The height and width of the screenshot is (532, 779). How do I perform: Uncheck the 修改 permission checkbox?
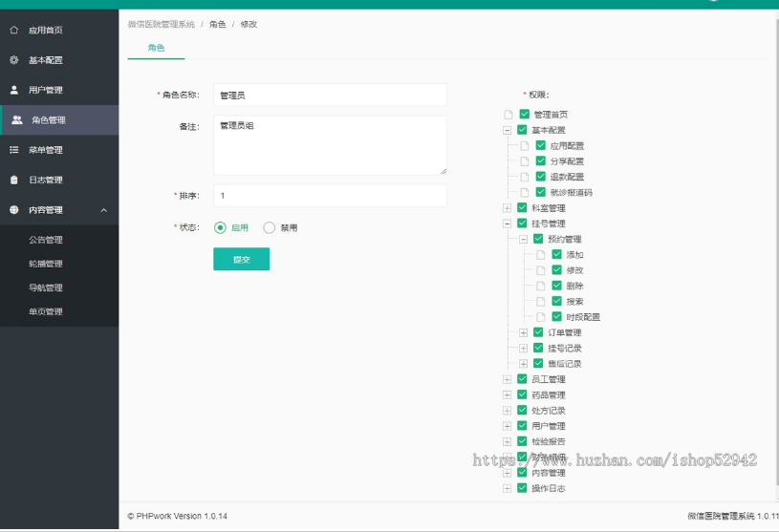(x=557, y=270)
